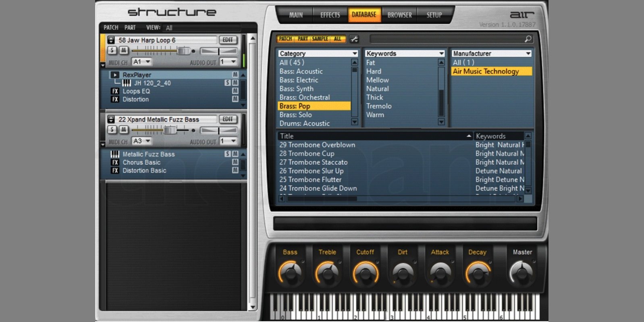Select '29 Trombone Overblown' in results

coord(317,145)
